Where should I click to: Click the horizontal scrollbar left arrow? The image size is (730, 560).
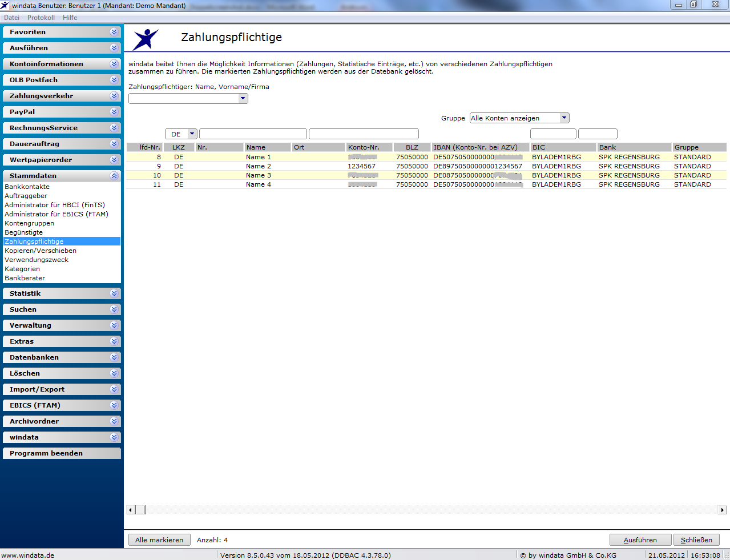tap(130, 510)
